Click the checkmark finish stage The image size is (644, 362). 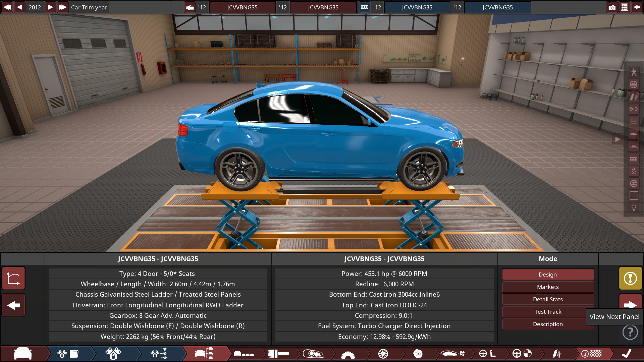click(x=627, y=354)
